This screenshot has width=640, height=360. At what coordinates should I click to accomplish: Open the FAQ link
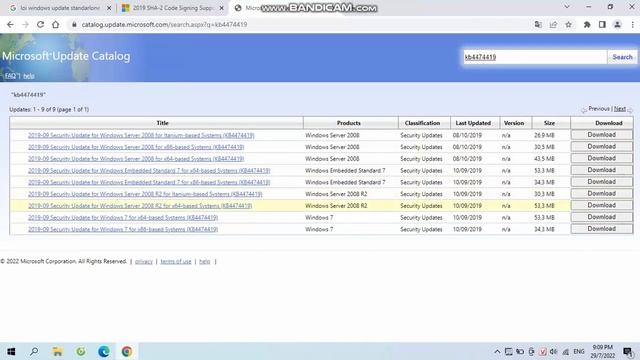click(x=10, y=76)
